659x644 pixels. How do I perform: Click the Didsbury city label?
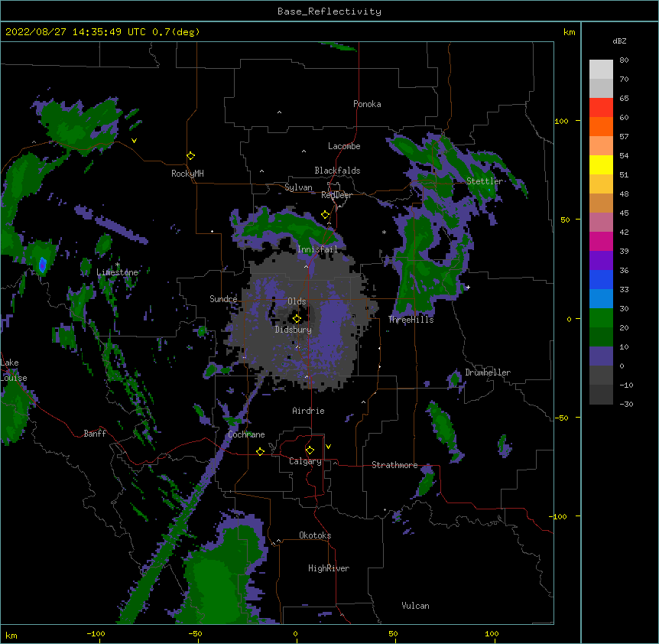point(294,330)
